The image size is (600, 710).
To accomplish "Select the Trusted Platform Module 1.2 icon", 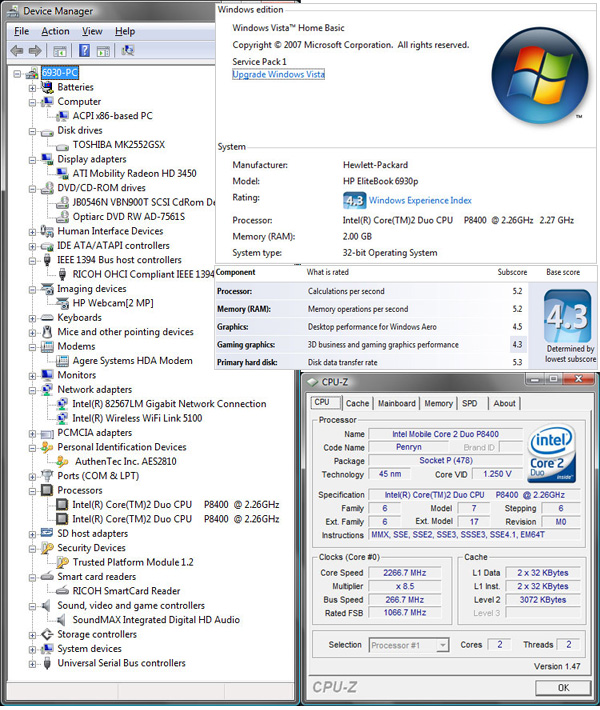I will (x=62, y=562).
